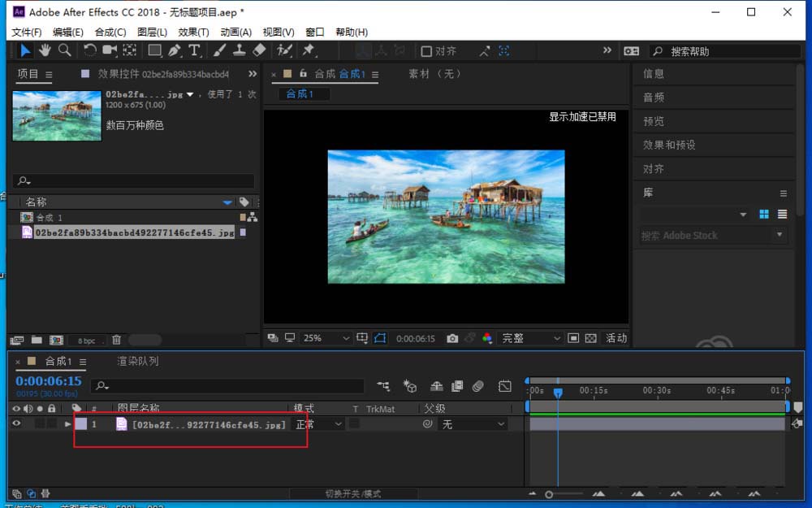Open the 效果(T) menu
The width and height of the screenshot is (812, 508).
(x=193, y=32)
